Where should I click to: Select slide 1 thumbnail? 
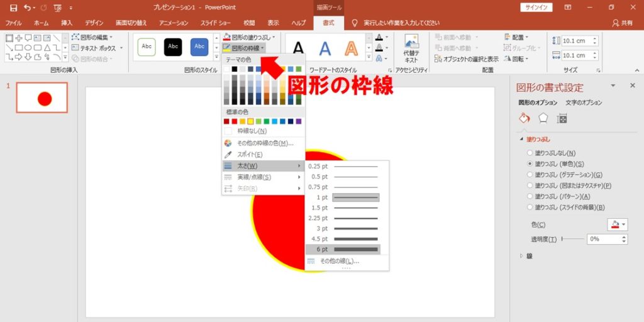[42, 97]
